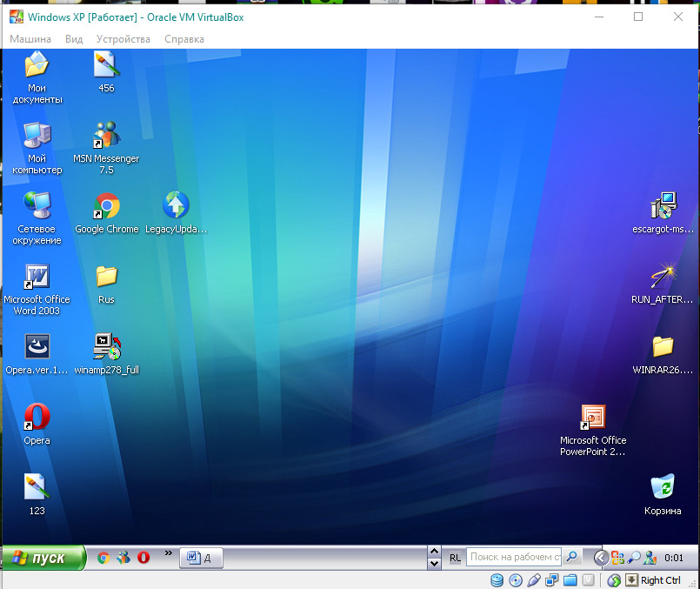Click the MSN Messenger tray icon

click(x=650, y=558)
